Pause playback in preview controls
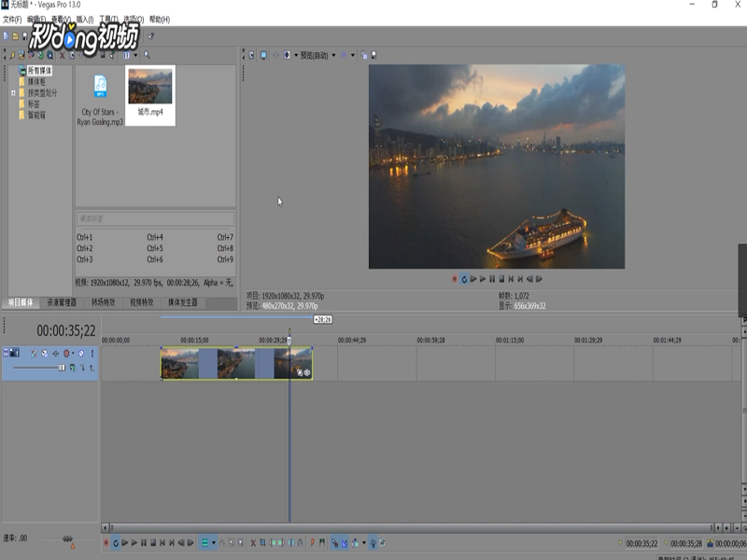747x560 pixels. pos(492,279)
